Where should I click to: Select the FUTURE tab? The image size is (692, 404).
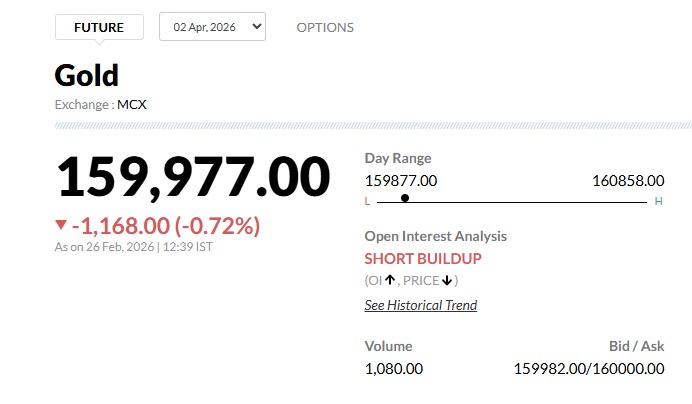[99, 27]
